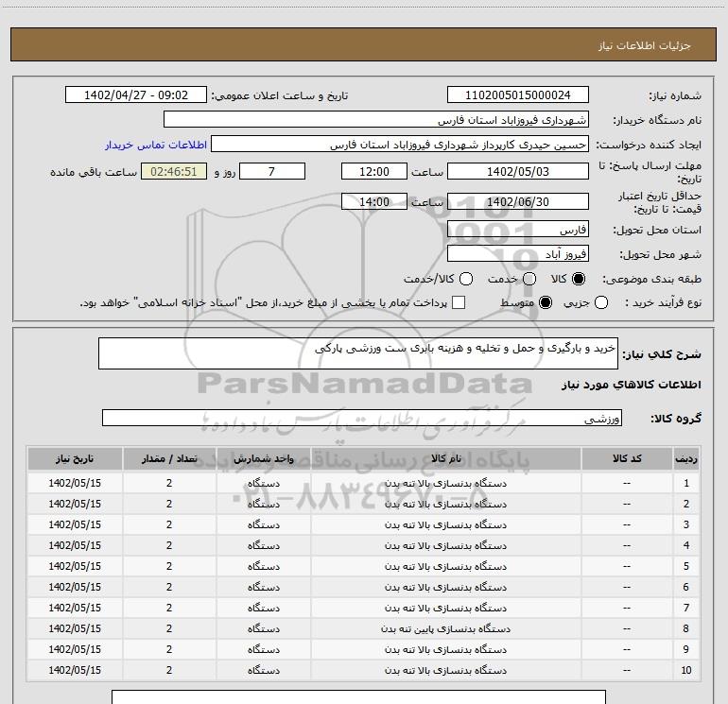This screenshot has height=704, width=728.
Task: Click the نام کالا column header
Action: pos(445,458)
